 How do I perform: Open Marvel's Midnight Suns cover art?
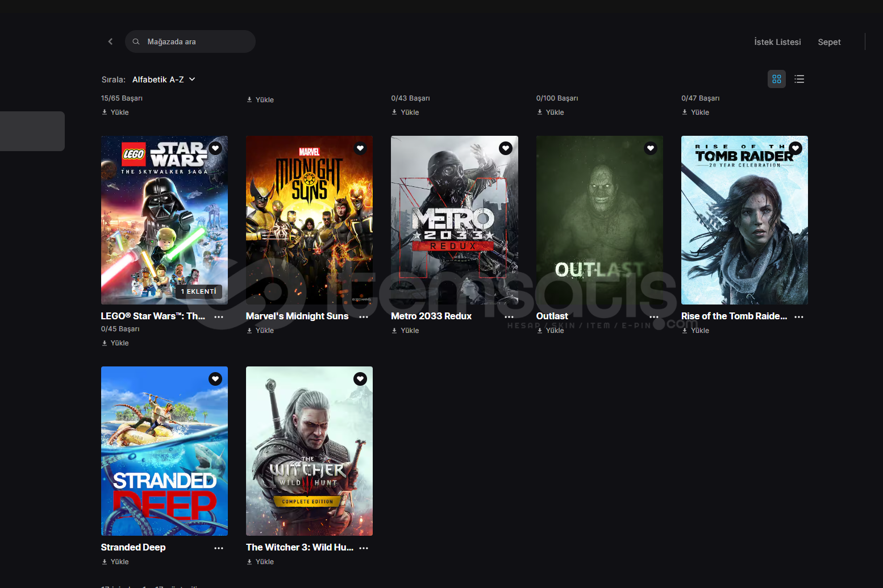(309, 220)
